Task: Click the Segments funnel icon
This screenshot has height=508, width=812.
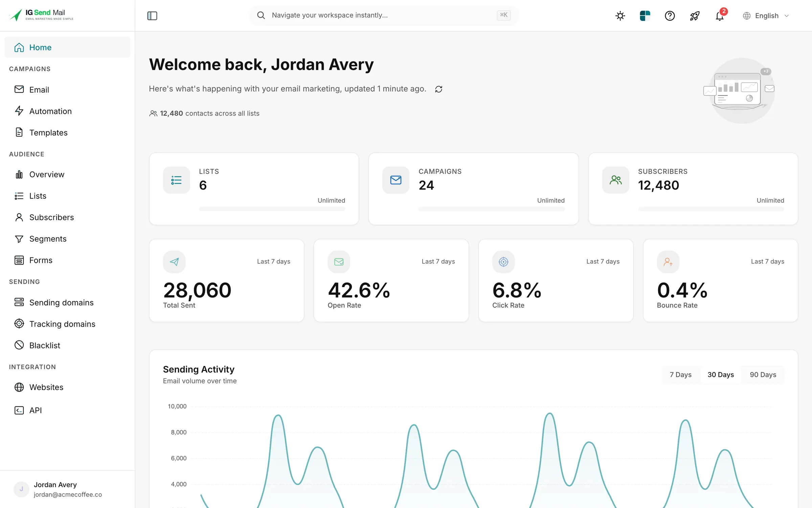Action: tap(19, 239)
